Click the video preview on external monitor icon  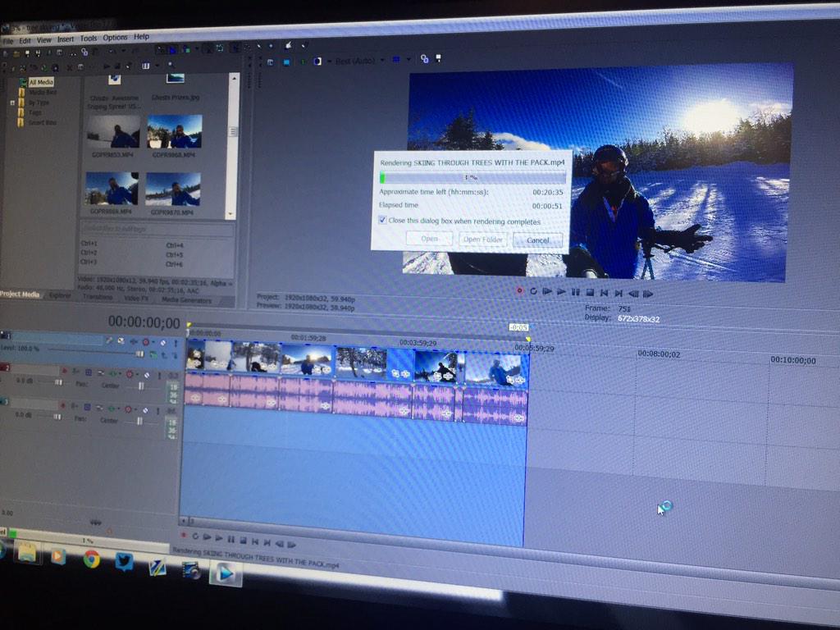coord(286,62)
